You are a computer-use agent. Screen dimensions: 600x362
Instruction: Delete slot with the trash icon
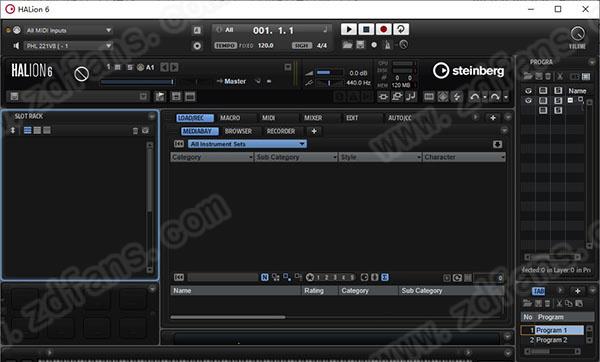point(135,131)
